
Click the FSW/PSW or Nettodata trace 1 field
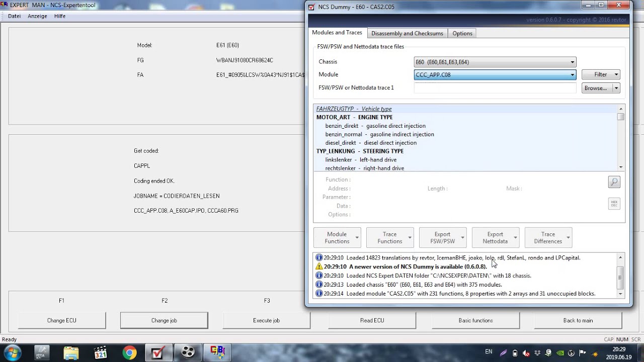click(x=495, y=88)
